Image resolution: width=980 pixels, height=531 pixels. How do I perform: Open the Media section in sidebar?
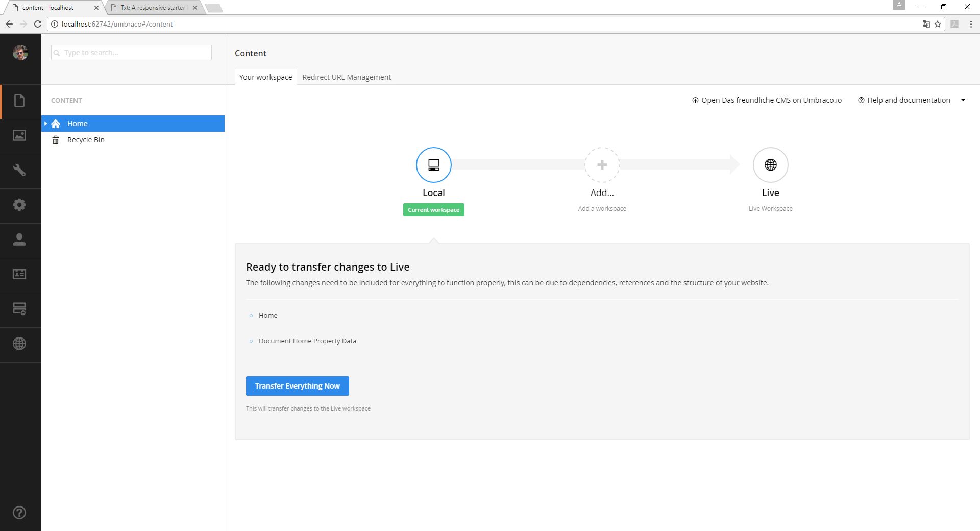coord(19,136)
